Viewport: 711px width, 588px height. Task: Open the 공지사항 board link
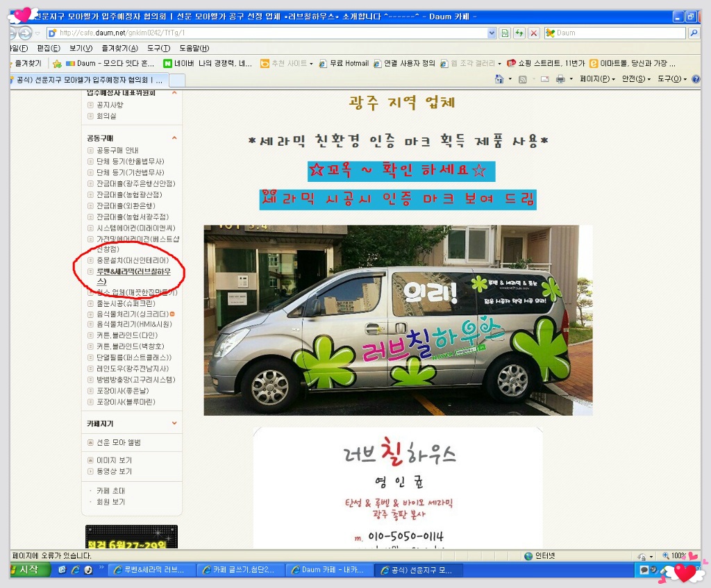coord(110,105)
